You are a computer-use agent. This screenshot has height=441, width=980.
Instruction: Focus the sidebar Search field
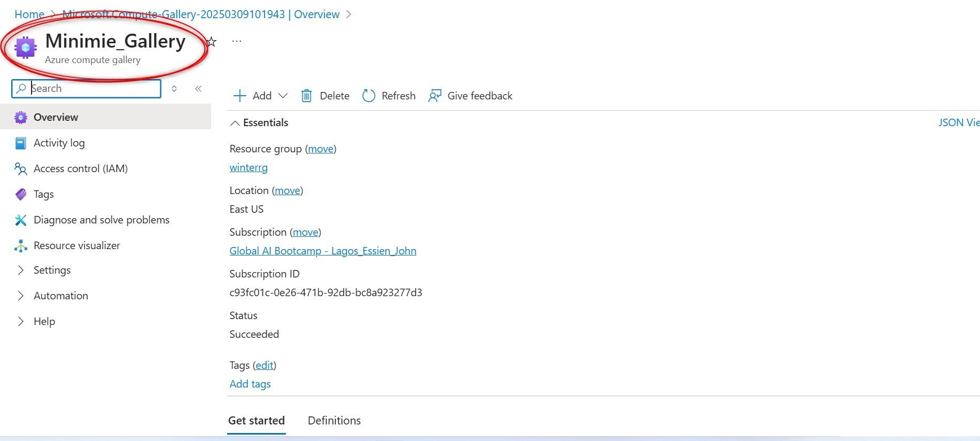(86, 88)
